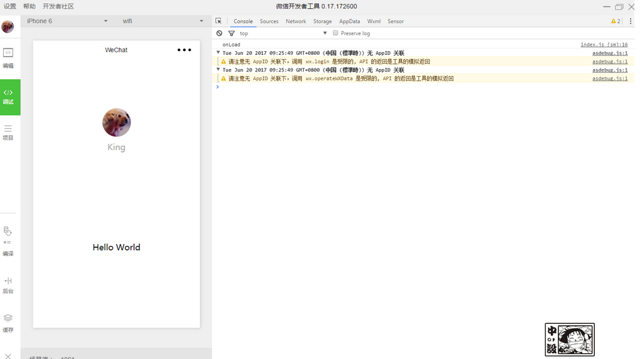644x359 pixels.
Task: Open asdebug.js:1 link on wx.login warning row
Action: [x=610, y=62]
